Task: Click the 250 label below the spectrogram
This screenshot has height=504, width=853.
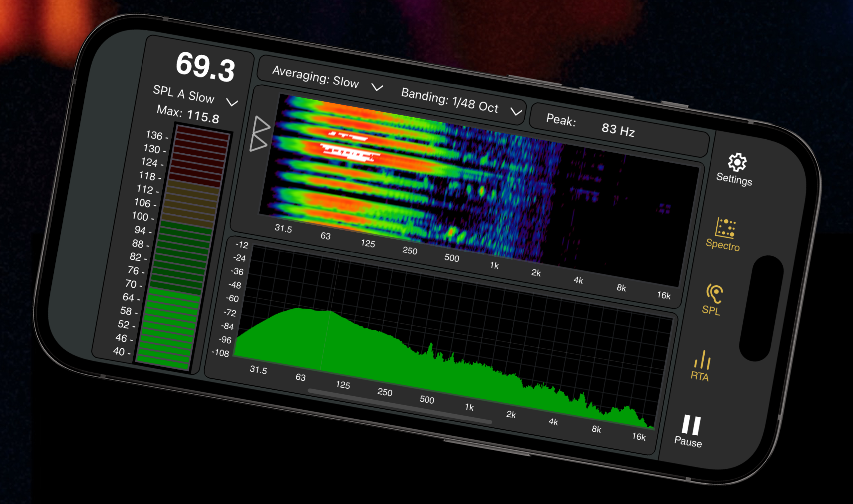Action: (410, 251)
